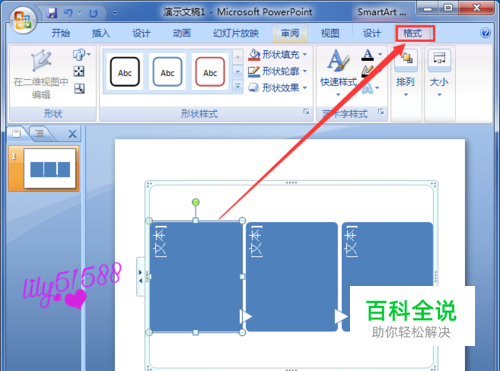The image size is (500, 371).
Task: Click the text fill letter A icon
Action: (368, 54)
